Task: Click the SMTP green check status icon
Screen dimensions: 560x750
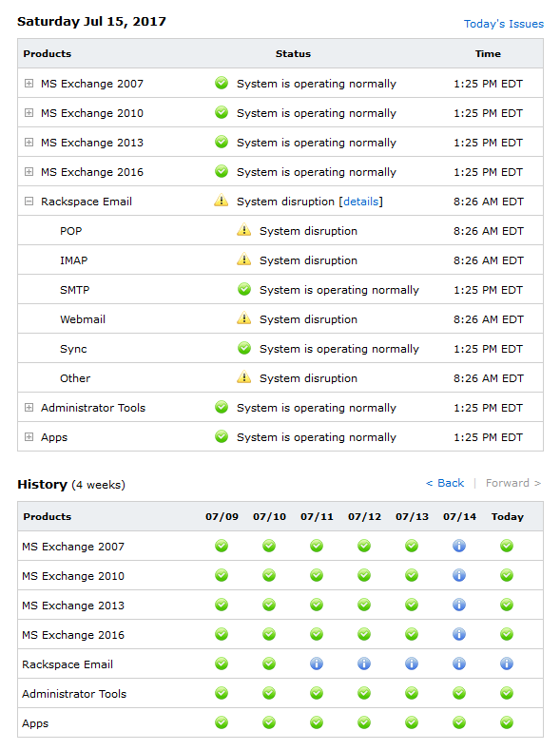Action: [244, 289]
